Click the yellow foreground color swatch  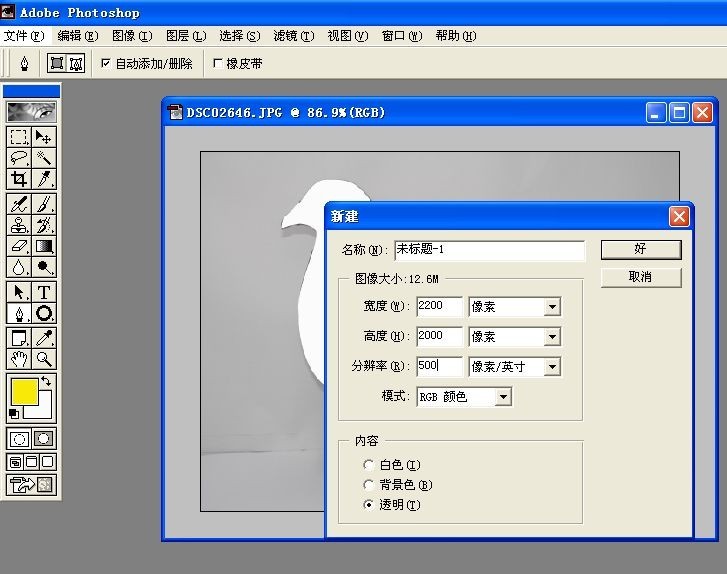25,392
